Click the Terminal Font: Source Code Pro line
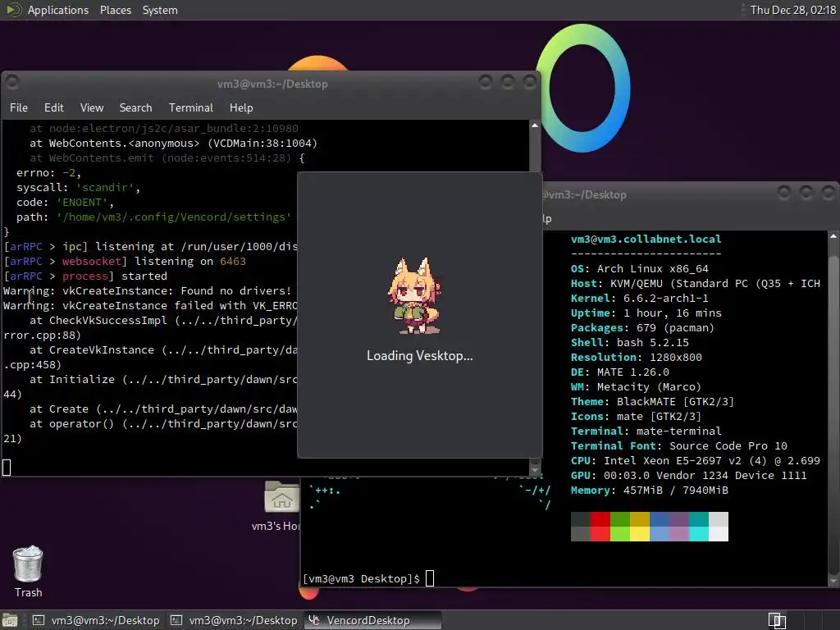The height and width of the screenshot is (630, 840). click(678, 445)
